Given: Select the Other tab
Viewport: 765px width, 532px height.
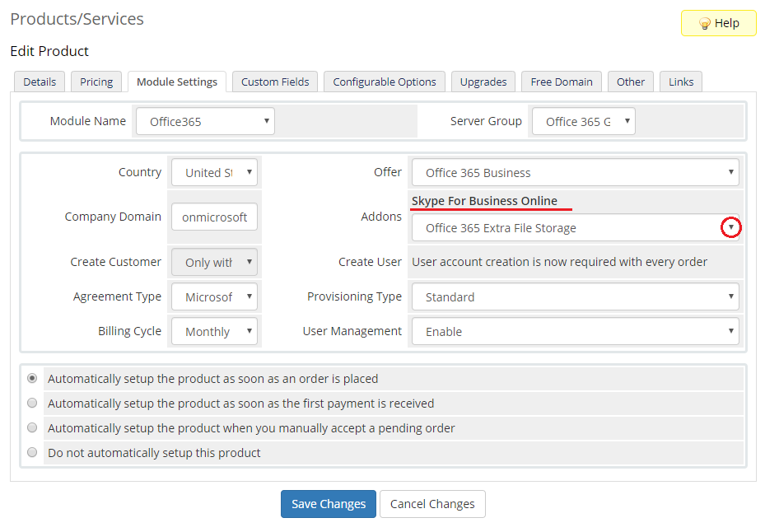Looking at the screenshot, I should tap(630, 82).
